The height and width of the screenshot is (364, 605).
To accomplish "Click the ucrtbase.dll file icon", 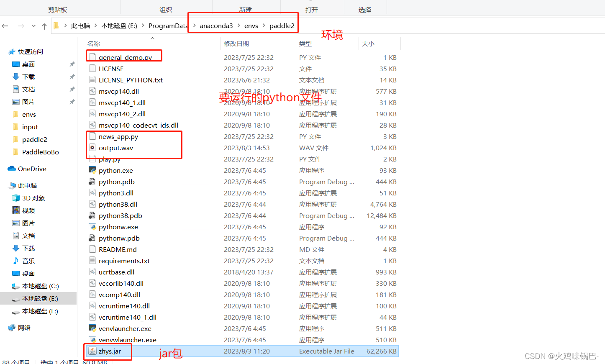I will tap(92, 272).
